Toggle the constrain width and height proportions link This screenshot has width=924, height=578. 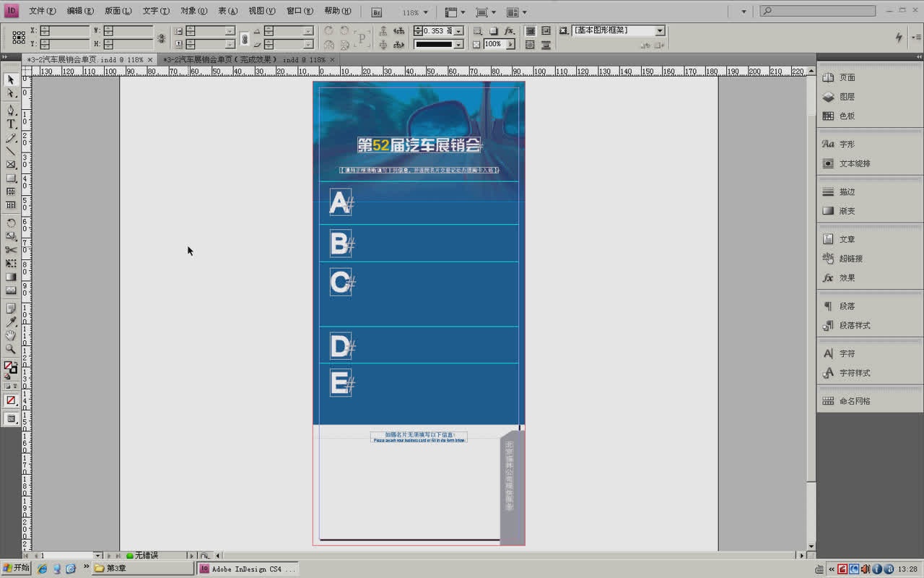(161, 38)
